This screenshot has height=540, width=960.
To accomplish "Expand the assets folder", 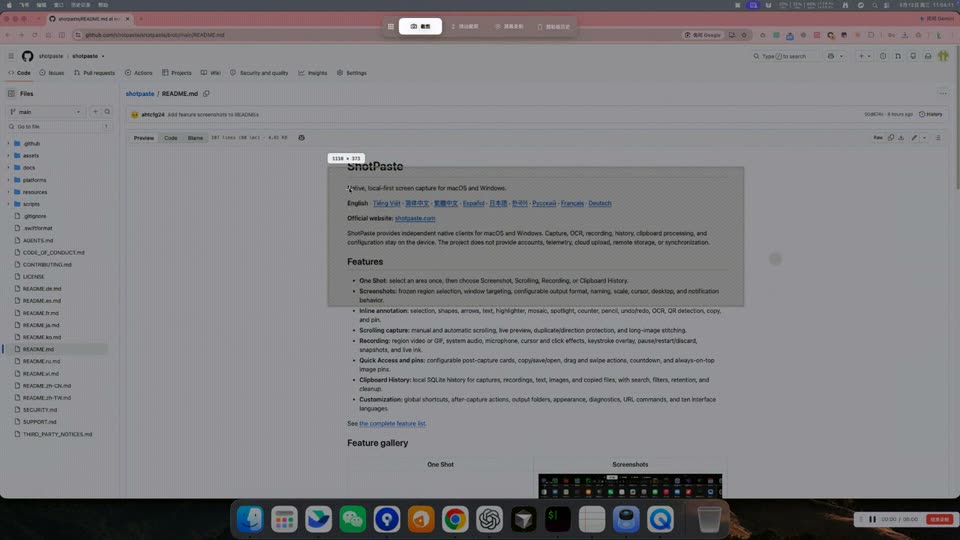I will (x=9, y=156).
